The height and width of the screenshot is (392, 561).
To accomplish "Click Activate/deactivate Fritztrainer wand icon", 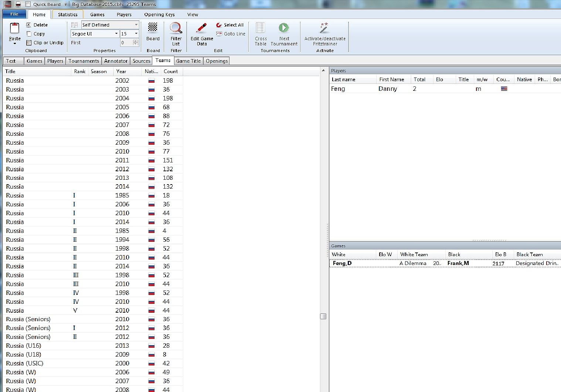I will tap(324, 28).
